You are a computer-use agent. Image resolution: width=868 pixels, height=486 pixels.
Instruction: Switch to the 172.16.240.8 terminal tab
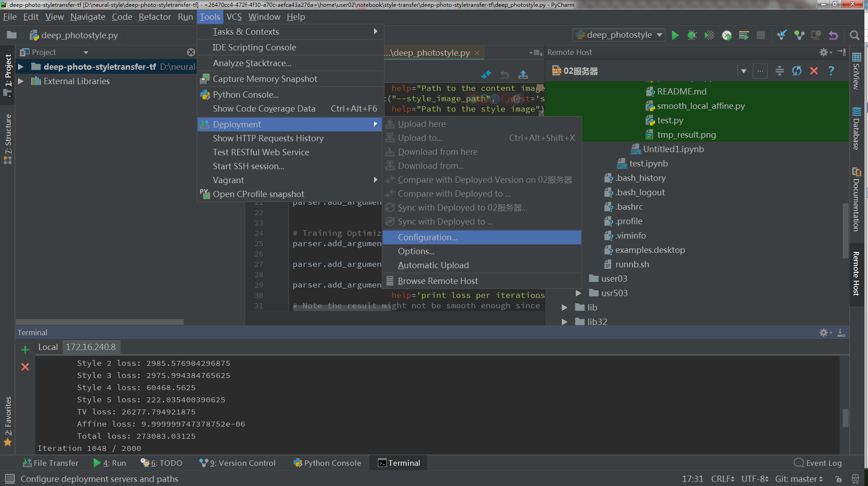[x=90, y=347]
